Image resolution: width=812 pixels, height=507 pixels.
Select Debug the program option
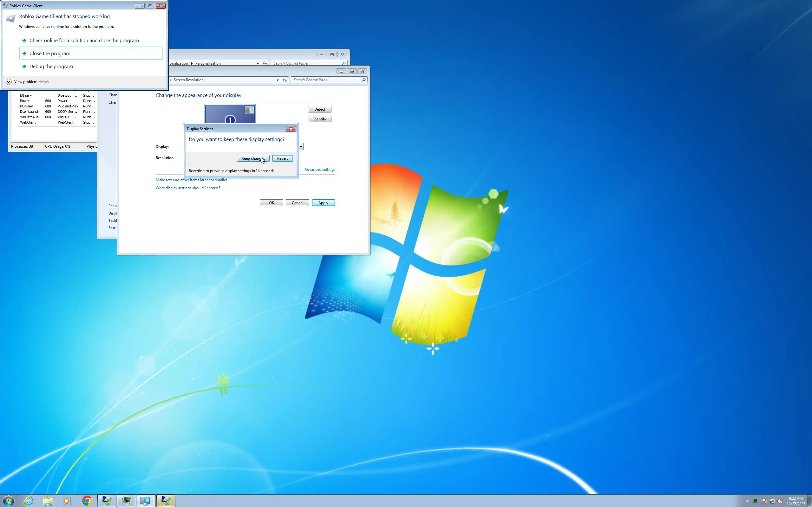point(51,67)
